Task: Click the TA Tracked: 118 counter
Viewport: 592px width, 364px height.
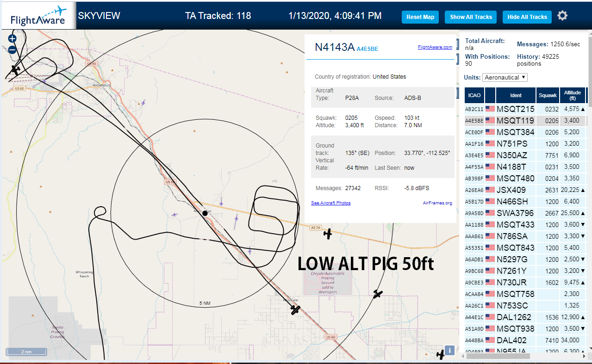Action: 218,16
